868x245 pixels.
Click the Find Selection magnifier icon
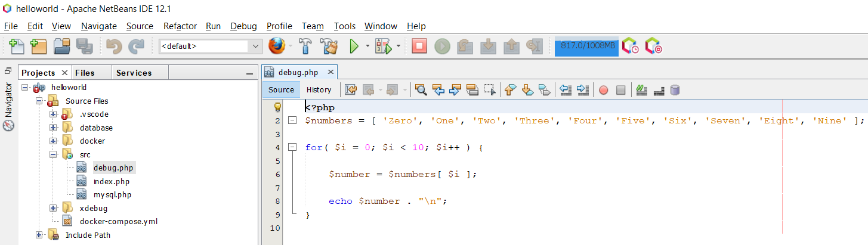tap(421, 90)
